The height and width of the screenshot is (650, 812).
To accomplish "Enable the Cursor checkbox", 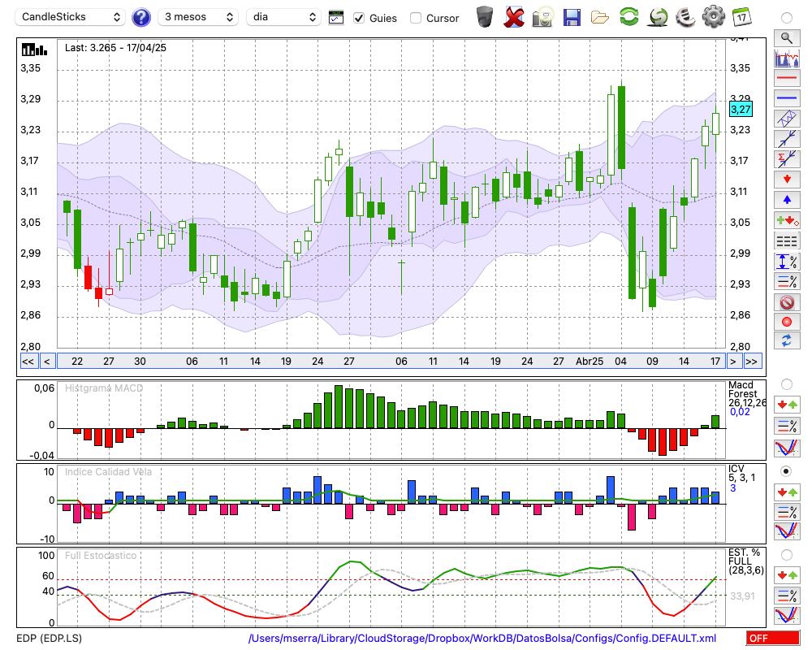I will coord(415,18).
